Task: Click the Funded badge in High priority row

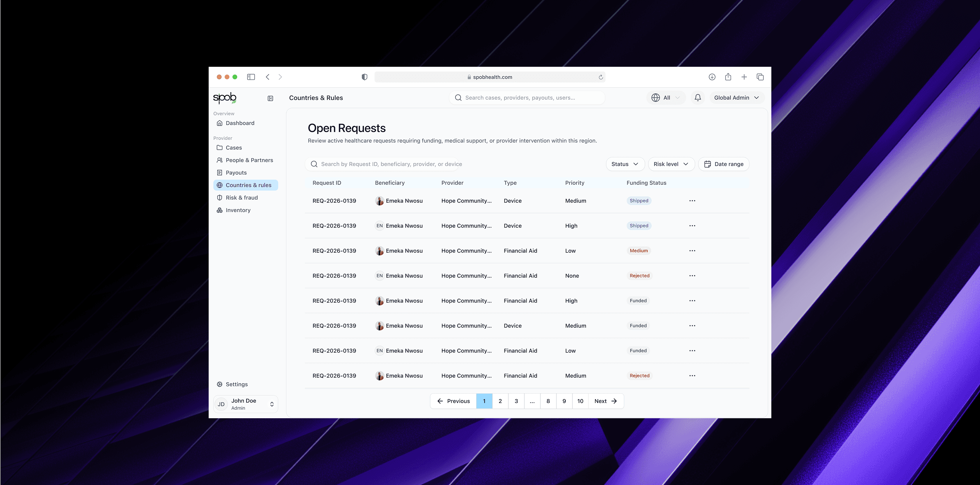Action: click(x=638, y=301)
